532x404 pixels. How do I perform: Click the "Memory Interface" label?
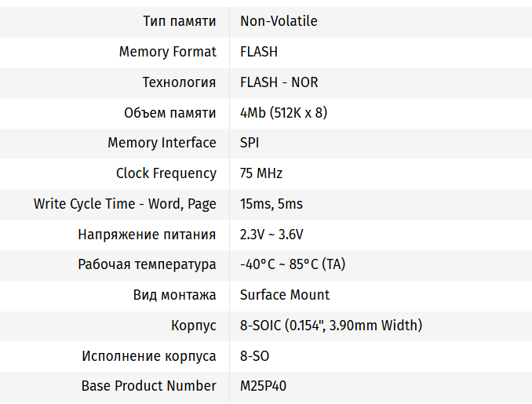(162, 143)
